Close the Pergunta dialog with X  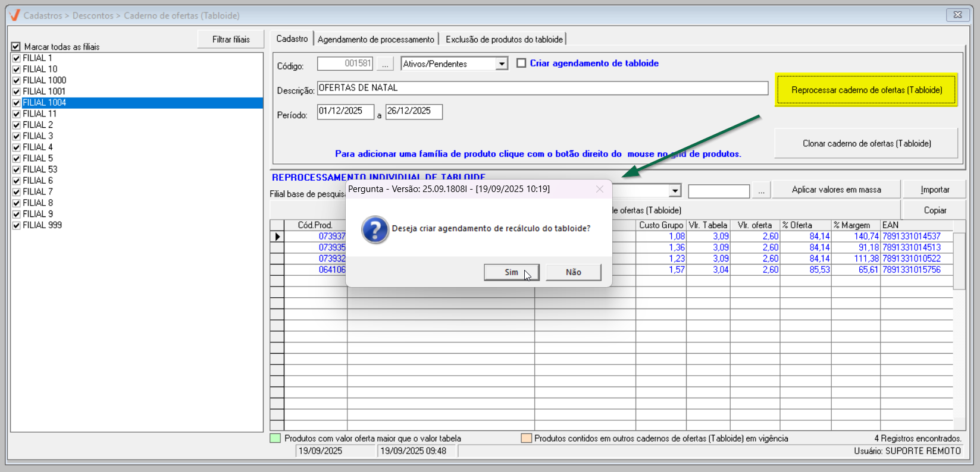(x=599, y=189)
